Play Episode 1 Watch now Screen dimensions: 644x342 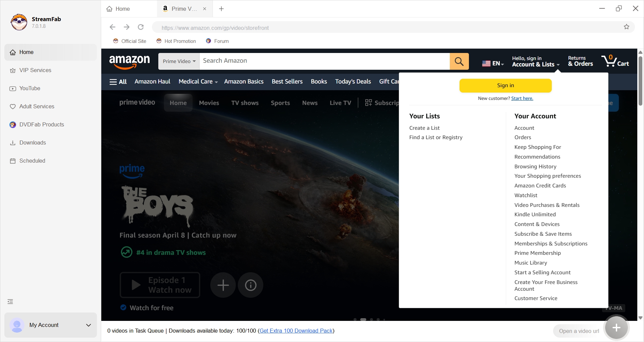[x=160, y=285]
